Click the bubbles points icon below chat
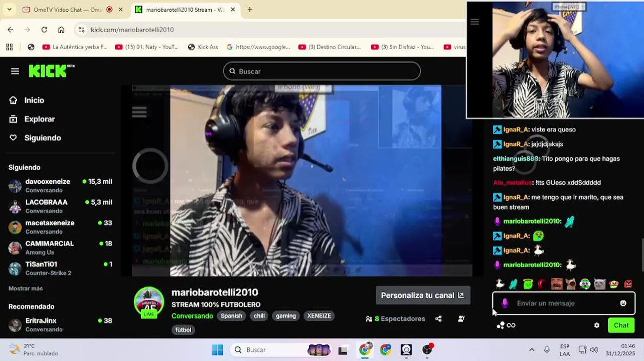This screenshot has height=361, width=644. click(x=500, y=325)
